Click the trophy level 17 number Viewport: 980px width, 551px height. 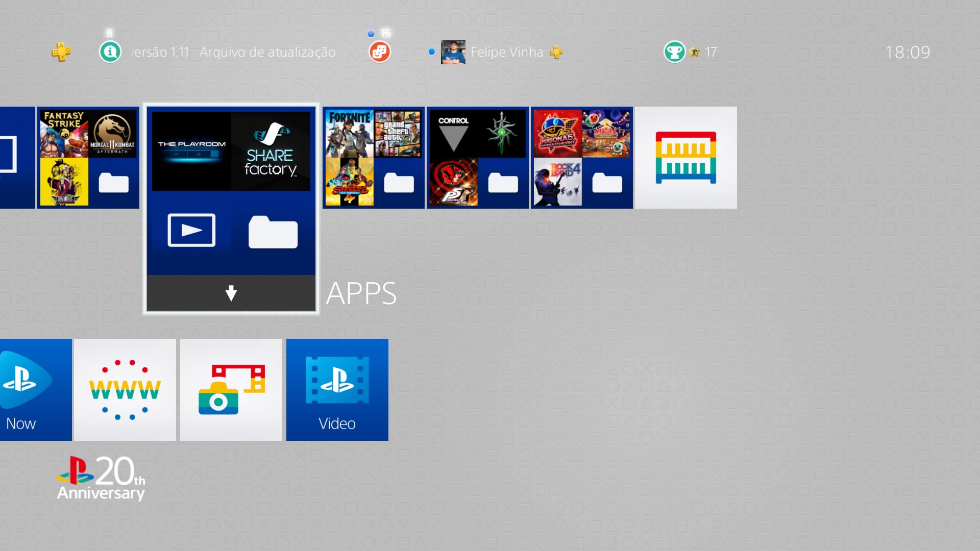click(x=711, y=52)
